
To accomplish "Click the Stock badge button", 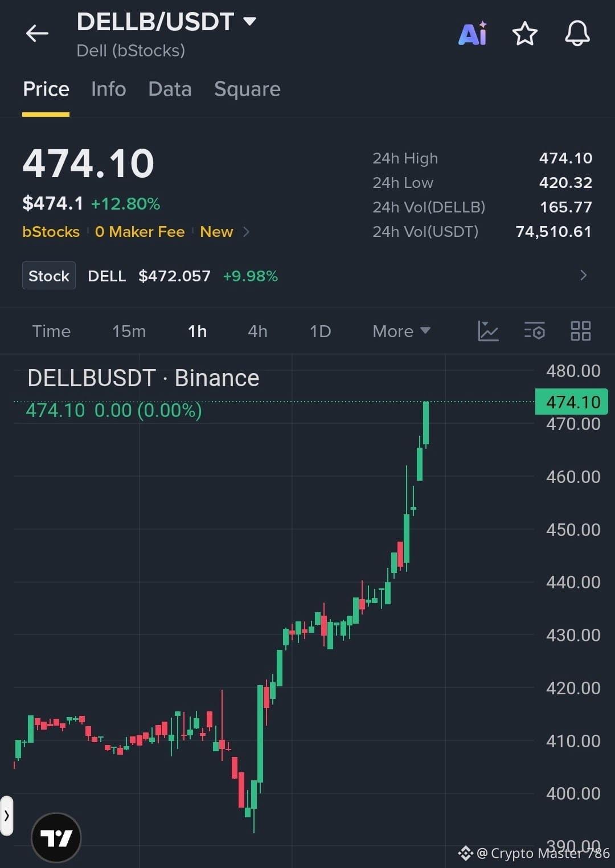I will [x=49, y=276].
